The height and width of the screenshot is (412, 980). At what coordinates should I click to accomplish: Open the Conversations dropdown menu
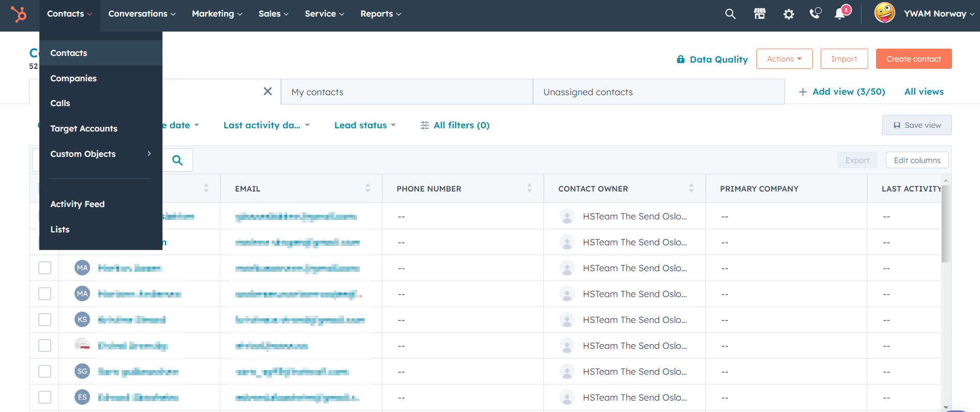coord(142,14)
